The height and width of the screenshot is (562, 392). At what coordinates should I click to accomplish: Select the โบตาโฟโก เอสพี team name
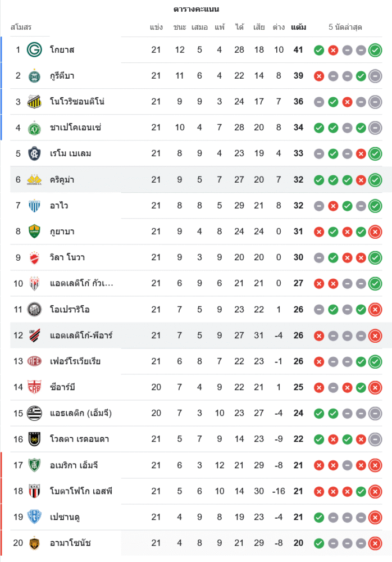tap(81, 491)
